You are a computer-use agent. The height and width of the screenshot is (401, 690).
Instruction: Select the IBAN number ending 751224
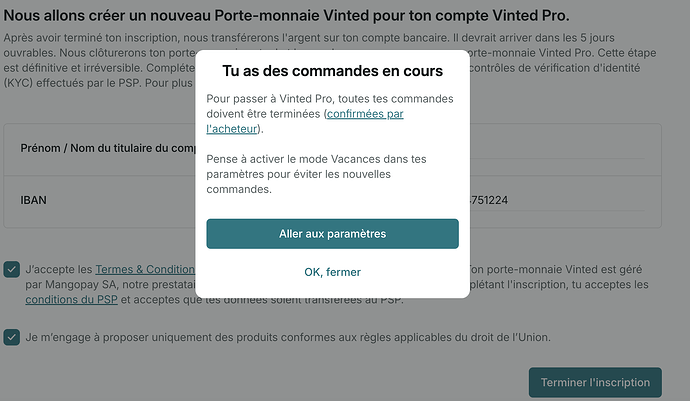click(x=488, y=200)
